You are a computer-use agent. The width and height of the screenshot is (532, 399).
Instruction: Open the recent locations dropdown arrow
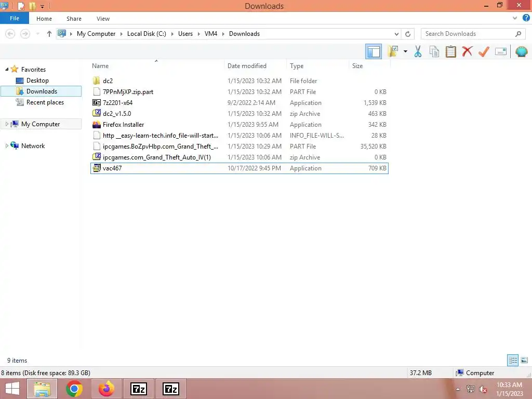pos(37,34)
